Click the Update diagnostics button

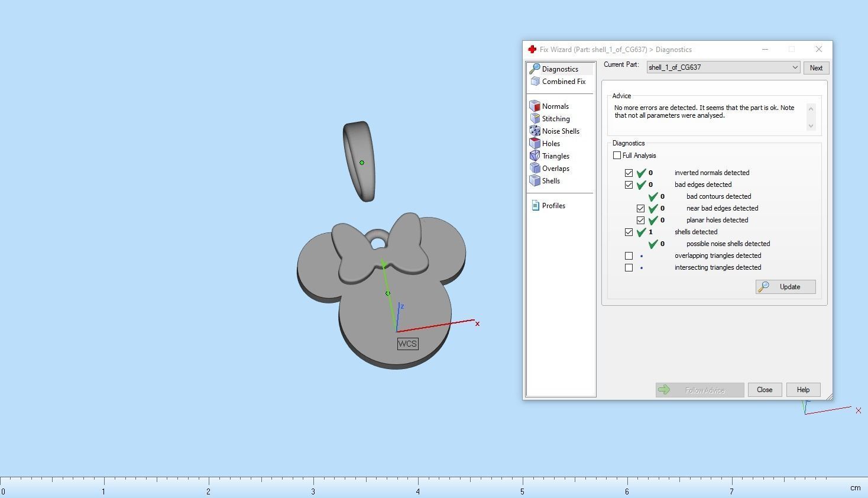pos(786,287)
